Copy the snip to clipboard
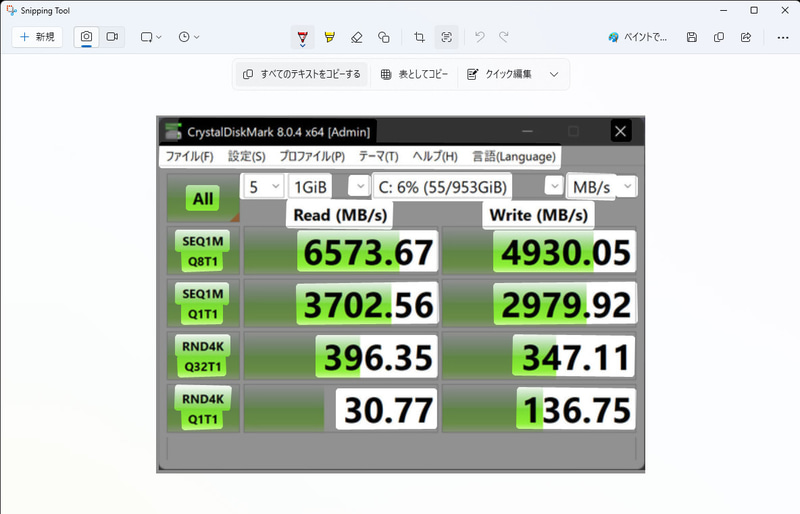Viewport: 800px width, 514px height. 719,37
